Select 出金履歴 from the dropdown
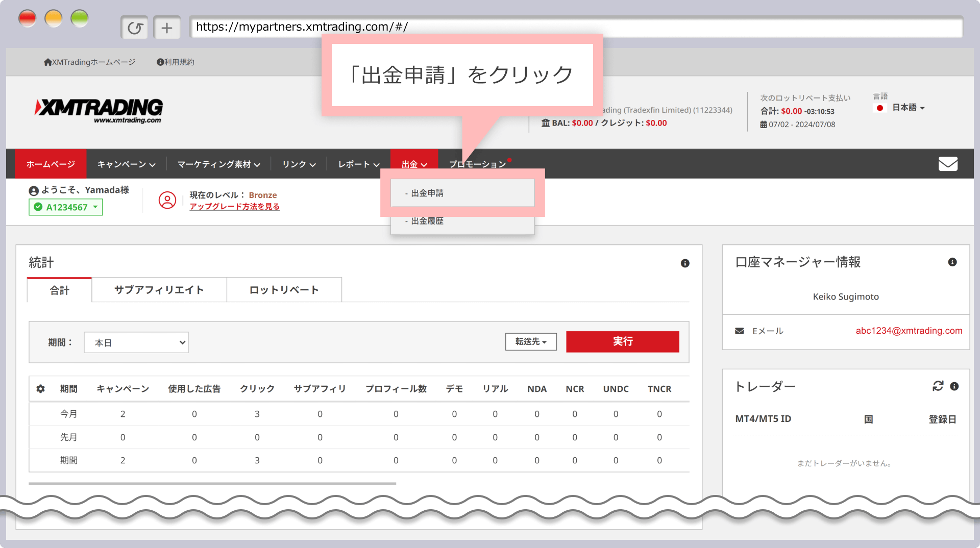This screenshot has height=548, width=980. coord(462,221)
